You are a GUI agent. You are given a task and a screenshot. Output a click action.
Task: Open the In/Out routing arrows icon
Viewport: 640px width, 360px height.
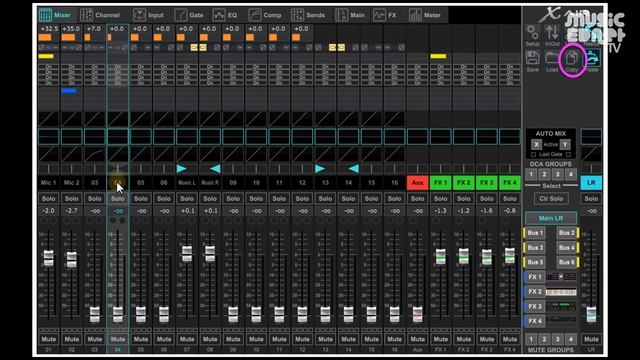[552, 33]
